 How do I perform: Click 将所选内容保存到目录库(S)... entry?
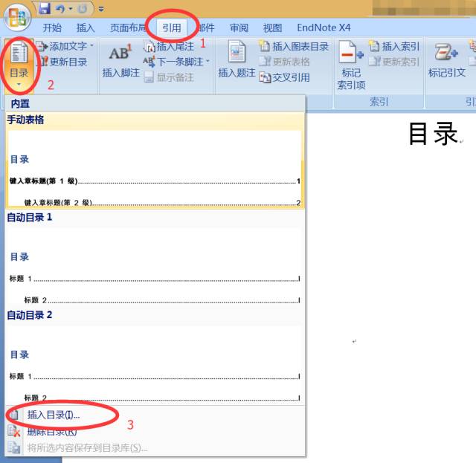(x=155, y=447)
